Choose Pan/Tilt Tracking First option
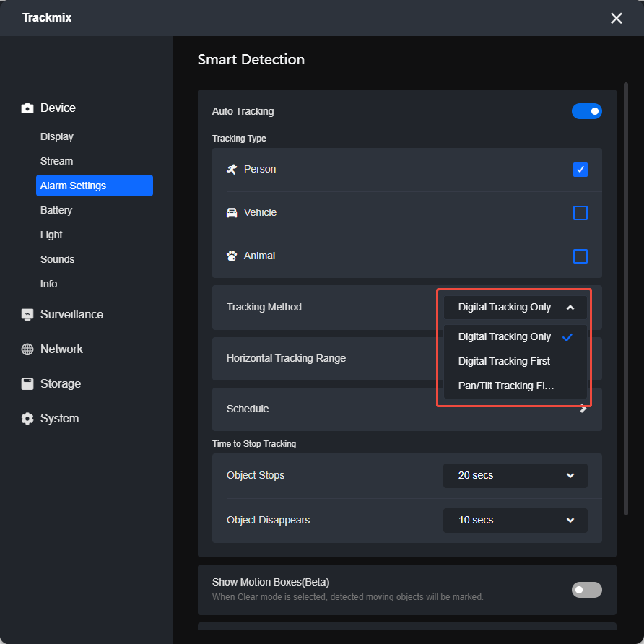Viewport: 644px width, 644px height. coord(515,386)
